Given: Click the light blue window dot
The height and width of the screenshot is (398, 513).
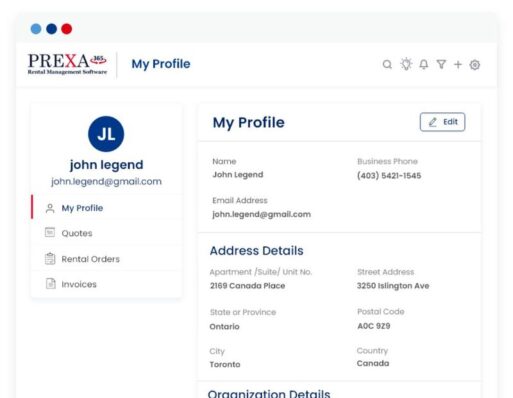Looking at the screenshot, I should (x=36, y=29).
